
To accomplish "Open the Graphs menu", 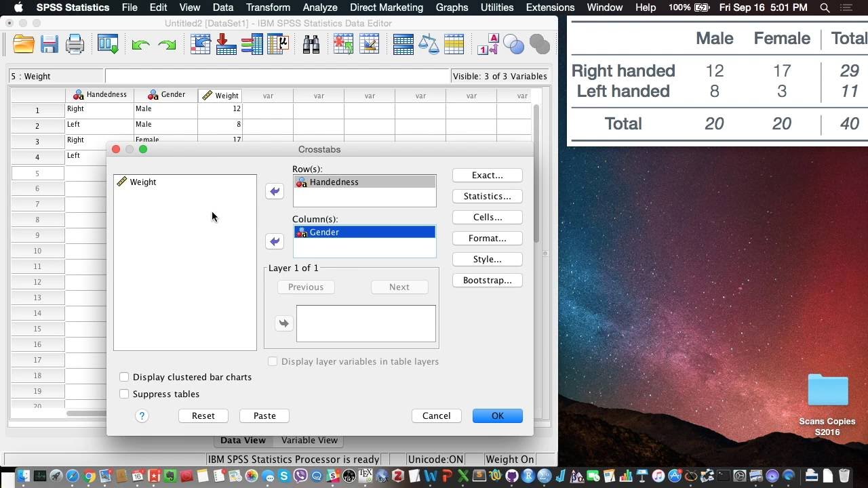I will click(x=452, y=7).
